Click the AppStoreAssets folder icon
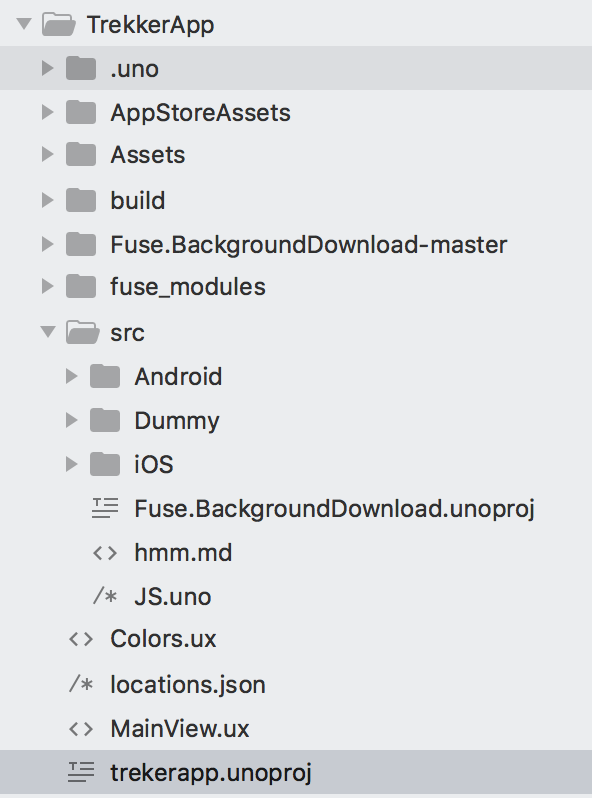The image size is (592, 798). tap(81, 112)
